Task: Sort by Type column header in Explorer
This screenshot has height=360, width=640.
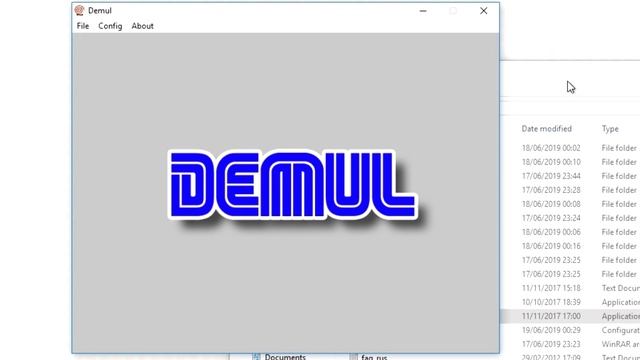Action: tap(610, 129)
